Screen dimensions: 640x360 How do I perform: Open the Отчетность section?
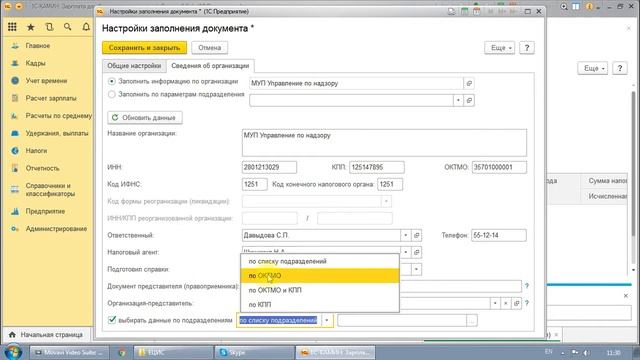point(42,168)
